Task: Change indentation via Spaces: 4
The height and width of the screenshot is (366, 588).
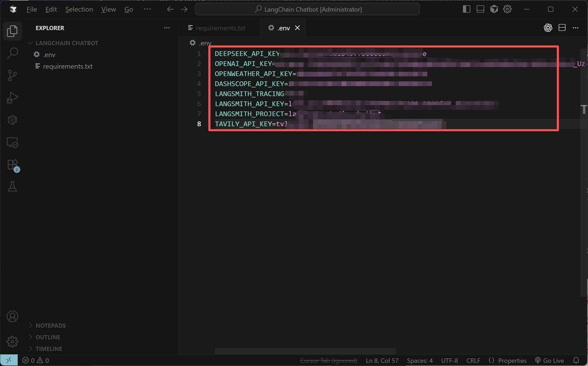Action: tap(420, 360)
